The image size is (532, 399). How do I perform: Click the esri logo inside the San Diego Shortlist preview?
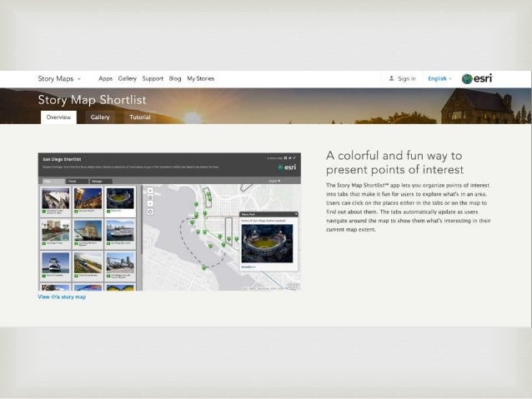point(287,167)
